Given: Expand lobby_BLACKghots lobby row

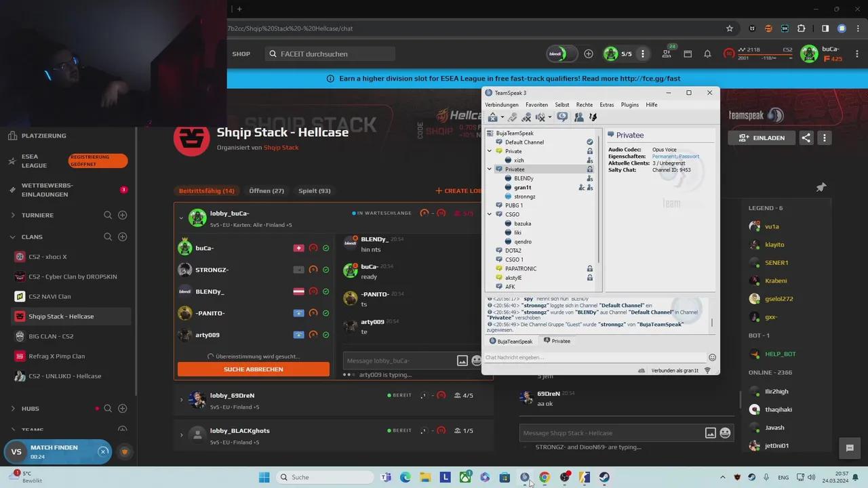Looking at the screenshot, I should (181, 435).
